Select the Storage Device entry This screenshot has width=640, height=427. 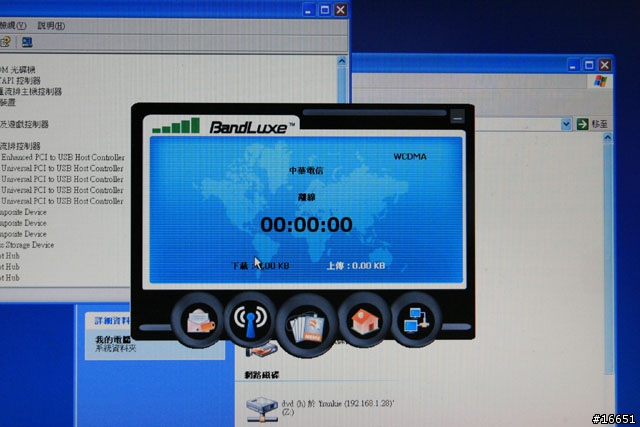(28, 245)
